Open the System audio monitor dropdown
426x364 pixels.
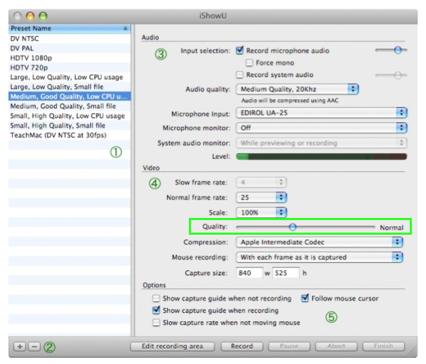[x=321, y=143]
